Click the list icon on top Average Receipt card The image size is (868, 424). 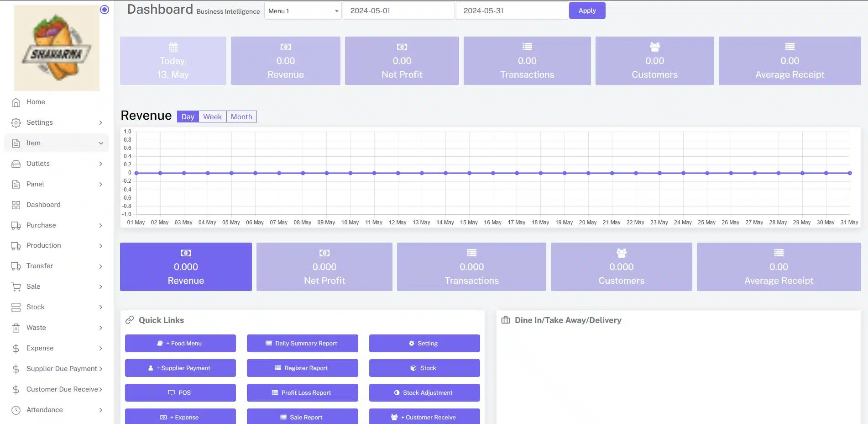(790, 47)
